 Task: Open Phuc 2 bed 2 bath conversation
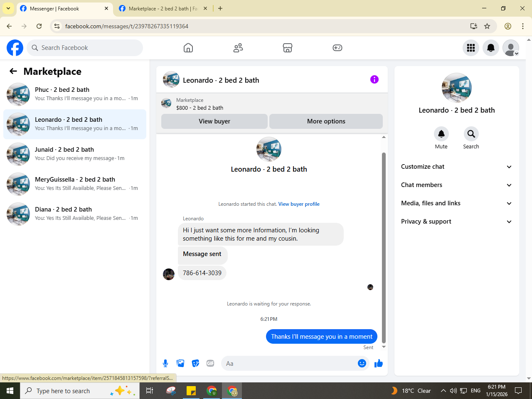[x=75, y=94]
